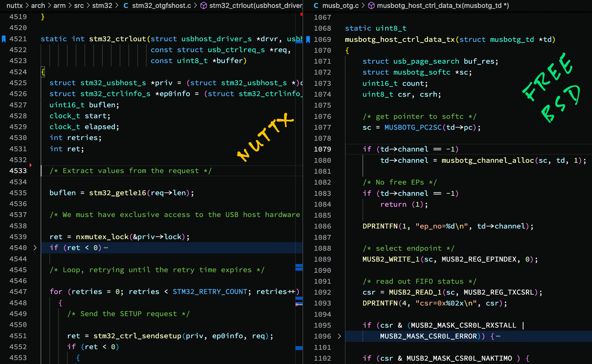Click the STM32_RETRY_COUNT macro
The width and height of the screenshot is (592, 364).
tap(210, 292)
